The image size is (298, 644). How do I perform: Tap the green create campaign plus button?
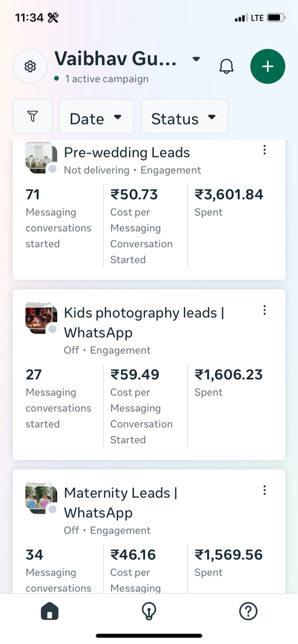[x=268, y=66]
